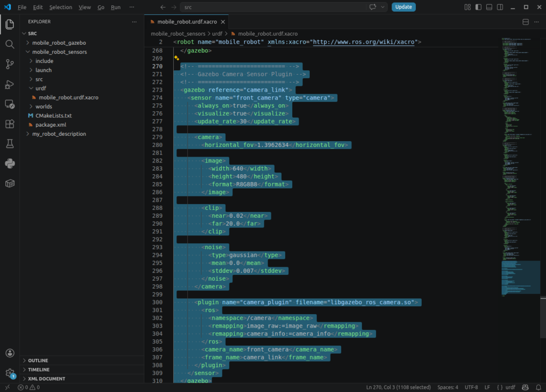Expand the mobile_robot_gazebo folder

[x=28, y=43]
